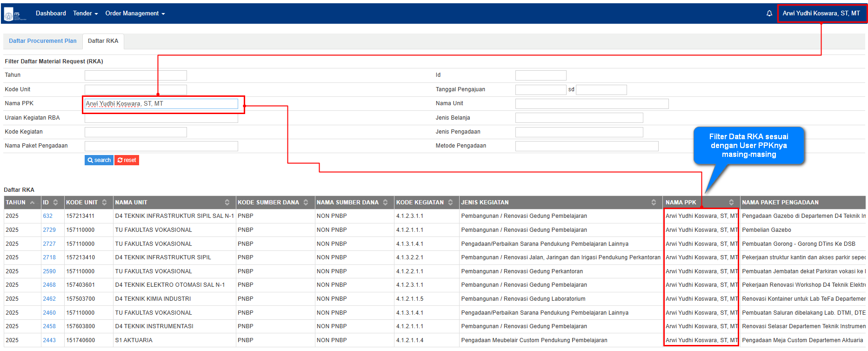This screenshot has height=351, width=868.
Task: Go to Dashboard menu item
Action: (51, 13)
